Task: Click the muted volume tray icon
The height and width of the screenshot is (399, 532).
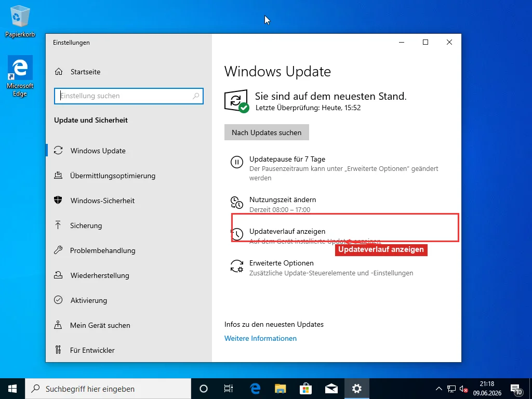Action: [x=464, y=389]
